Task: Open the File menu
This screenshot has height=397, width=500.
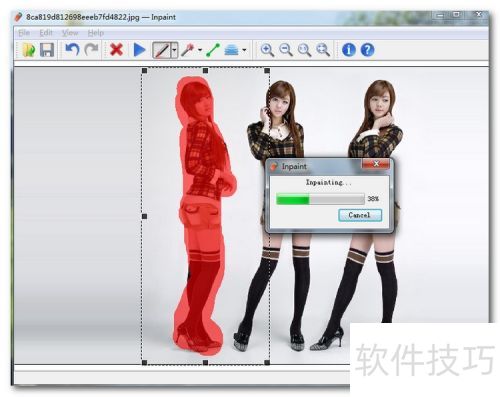Action: (24, 33)
